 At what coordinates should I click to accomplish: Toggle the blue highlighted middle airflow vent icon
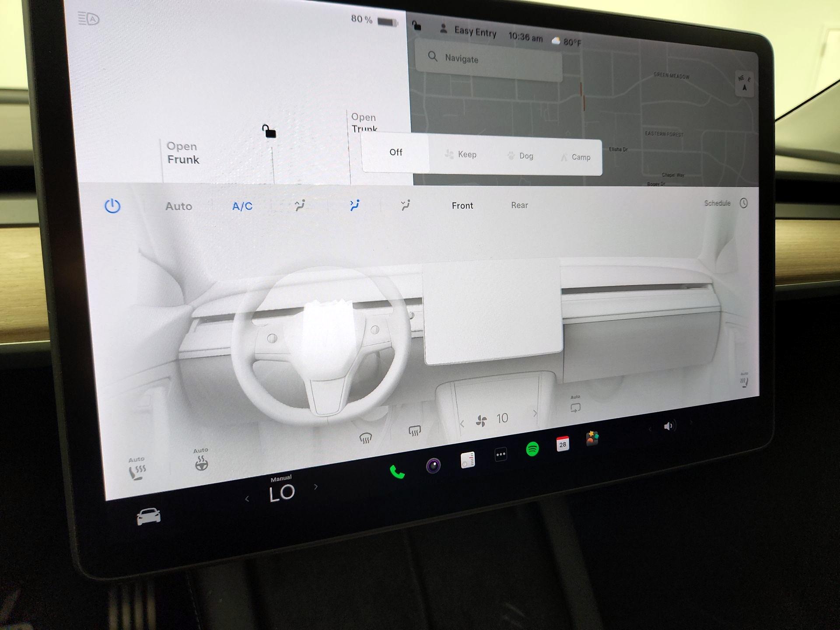354,205
